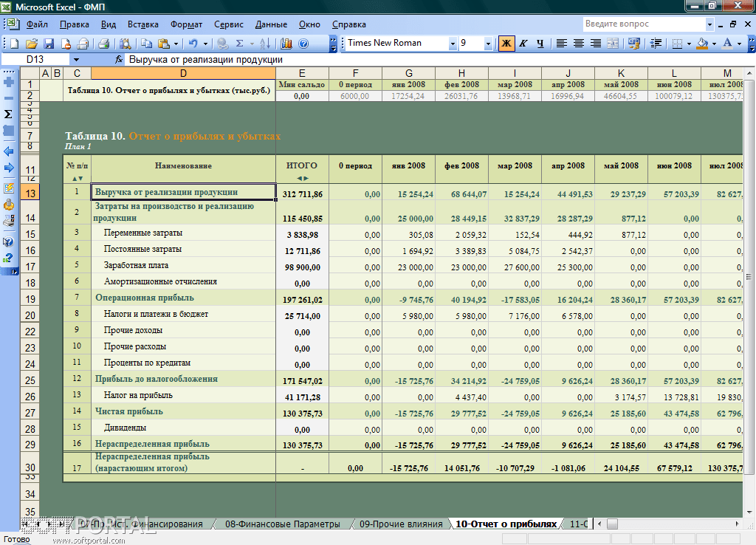Expand the Name Box D13 dropdown

pos(76,59)
